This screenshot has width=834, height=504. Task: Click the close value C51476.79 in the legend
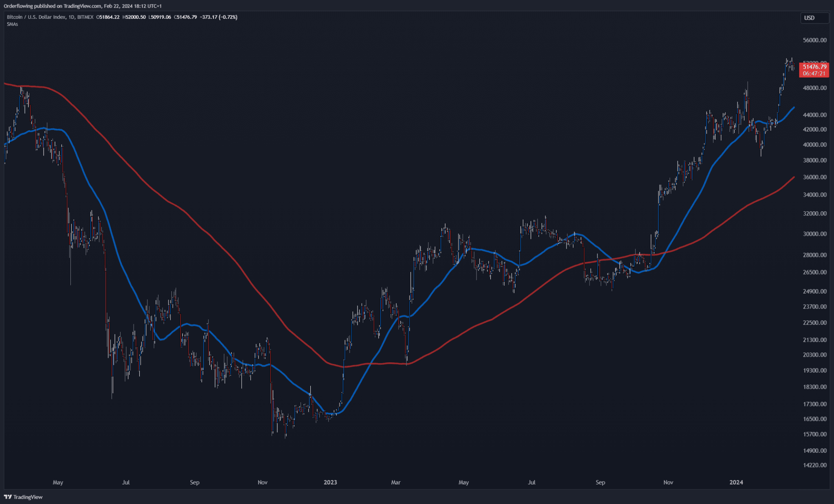pos(186,18)
